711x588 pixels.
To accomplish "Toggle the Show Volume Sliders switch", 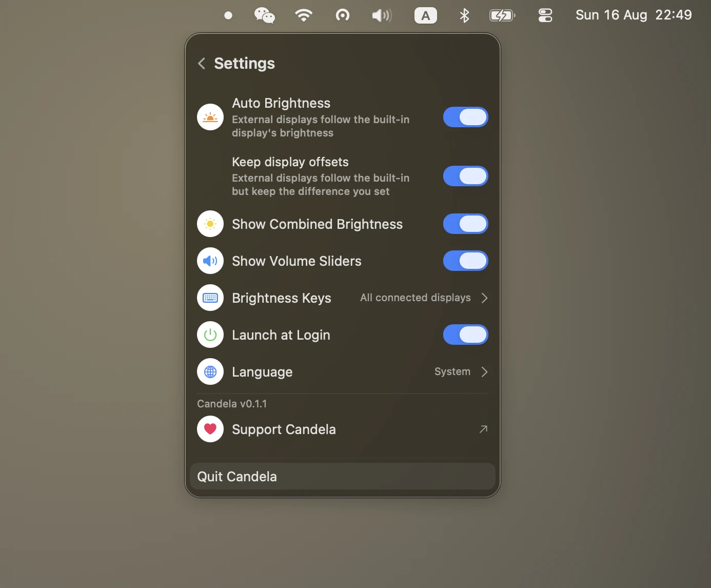I will 466,261.
